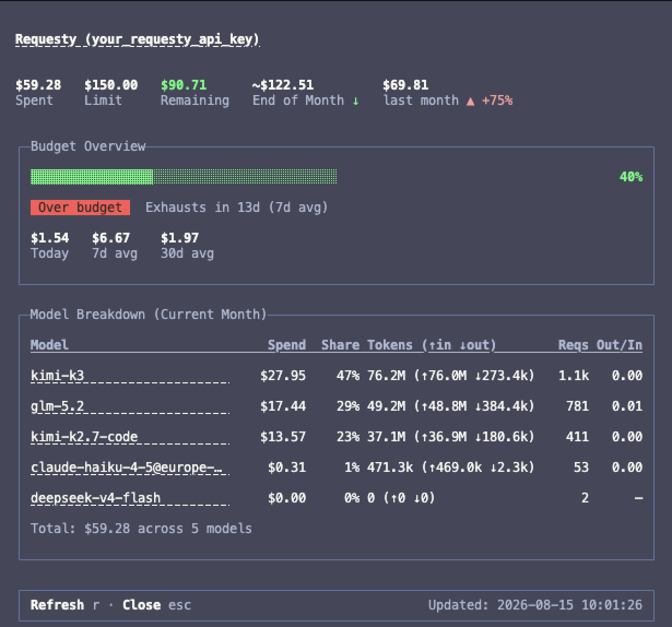Click the 411 requests cell

pos(577,436)
